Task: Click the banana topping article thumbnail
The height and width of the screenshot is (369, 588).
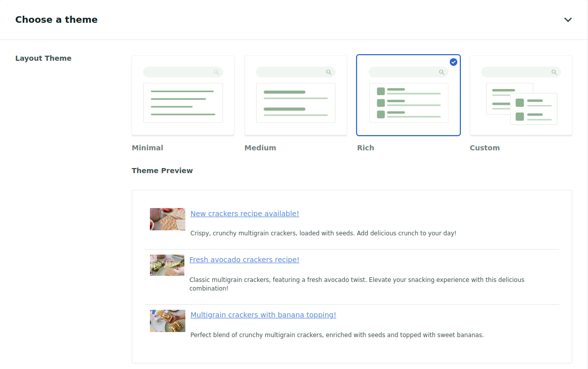Action: [167, 320]
